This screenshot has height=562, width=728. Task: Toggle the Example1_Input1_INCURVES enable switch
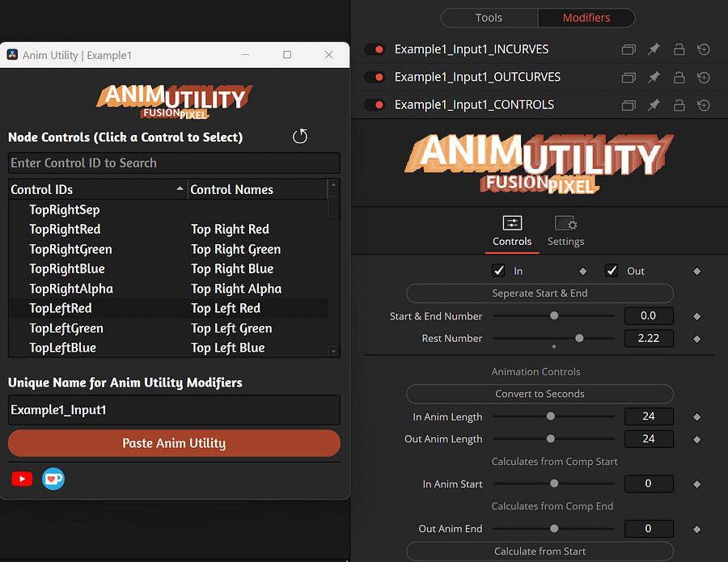click(x=375, y=49)
